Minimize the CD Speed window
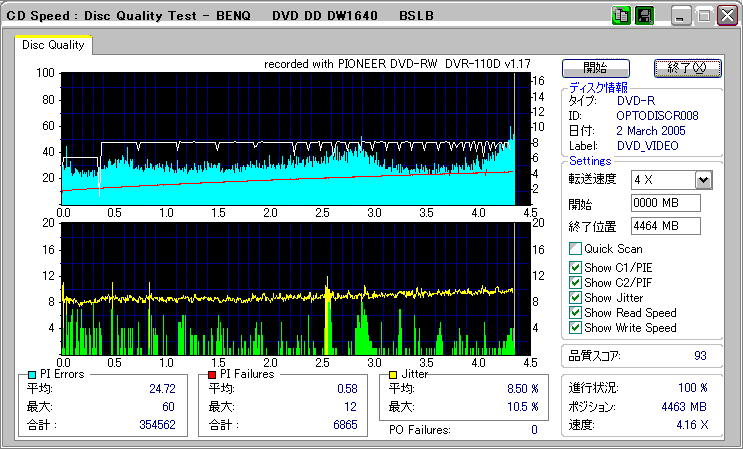 [x=682, y=17]
